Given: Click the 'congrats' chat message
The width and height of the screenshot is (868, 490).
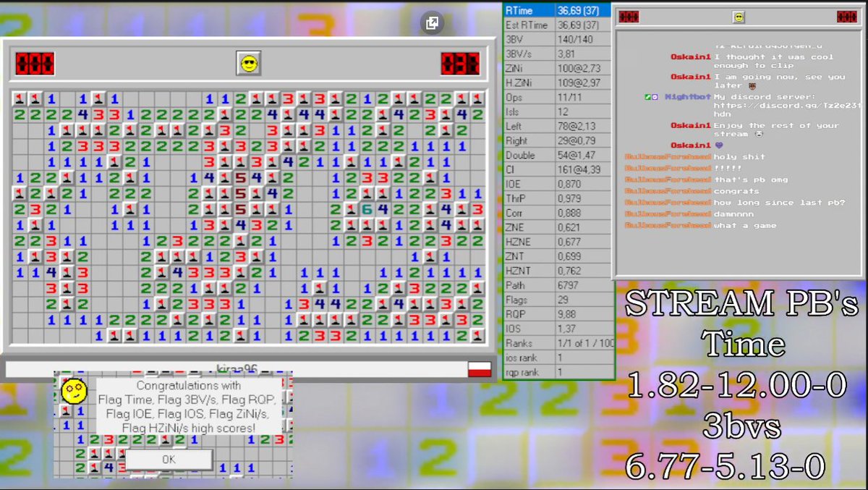Looking at the screenshot, I should 736,191.
